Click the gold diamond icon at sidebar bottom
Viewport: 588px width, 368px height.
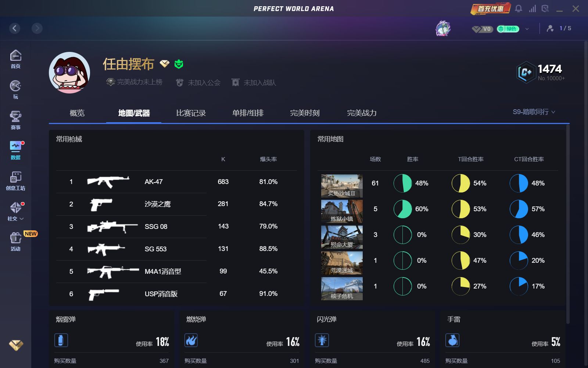coord(16,345)
